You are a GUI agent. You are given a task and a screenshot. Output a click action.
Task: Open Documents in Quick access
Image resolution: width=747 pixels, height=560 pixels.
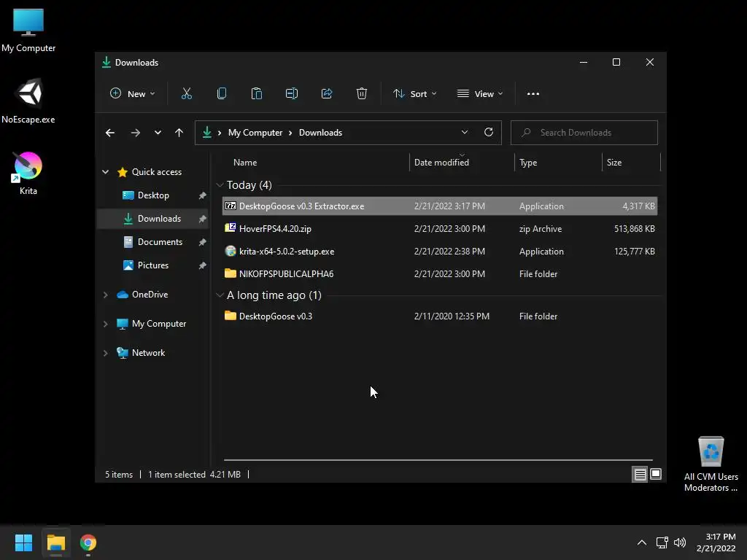click(153, 242)
